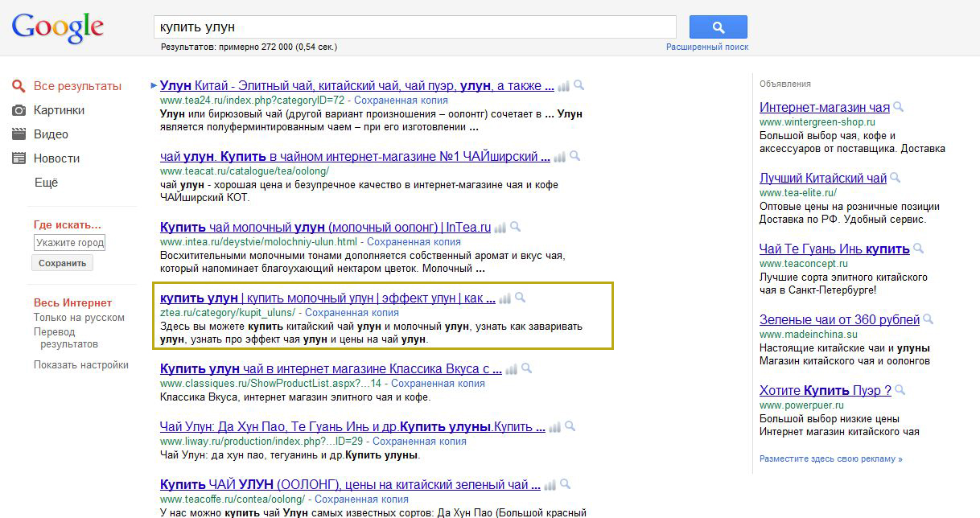Click the camera icon next to Картинки
The height and width of the screenshot is (518, 980).
click(19, 110)
